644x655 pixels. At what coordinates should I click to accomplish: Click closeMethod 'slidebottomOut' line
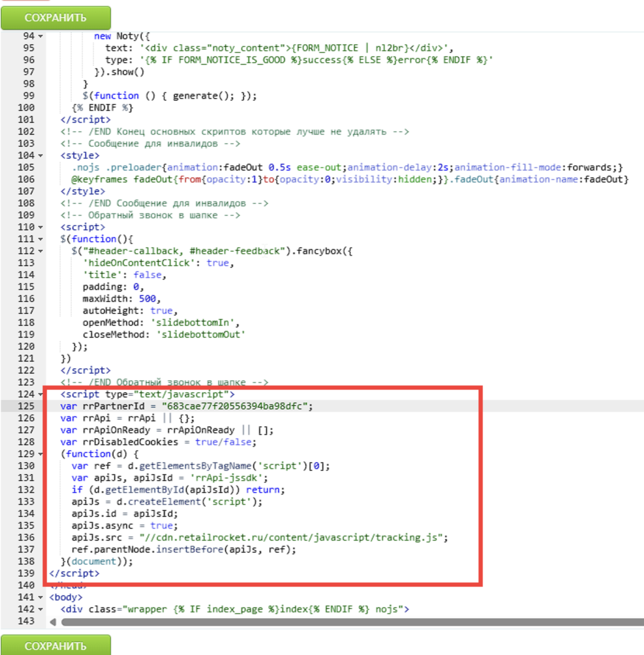click(164, 334)
